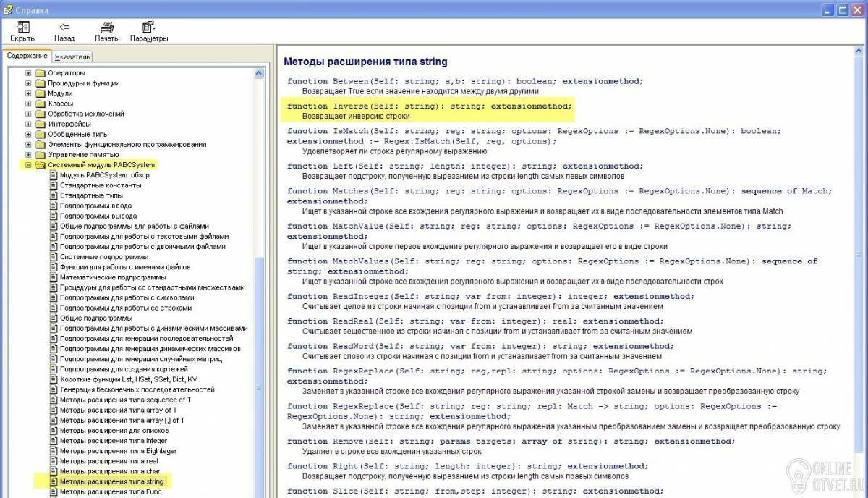Click the function Inverse declaration text
868x498 pixels.
(429, 106)
